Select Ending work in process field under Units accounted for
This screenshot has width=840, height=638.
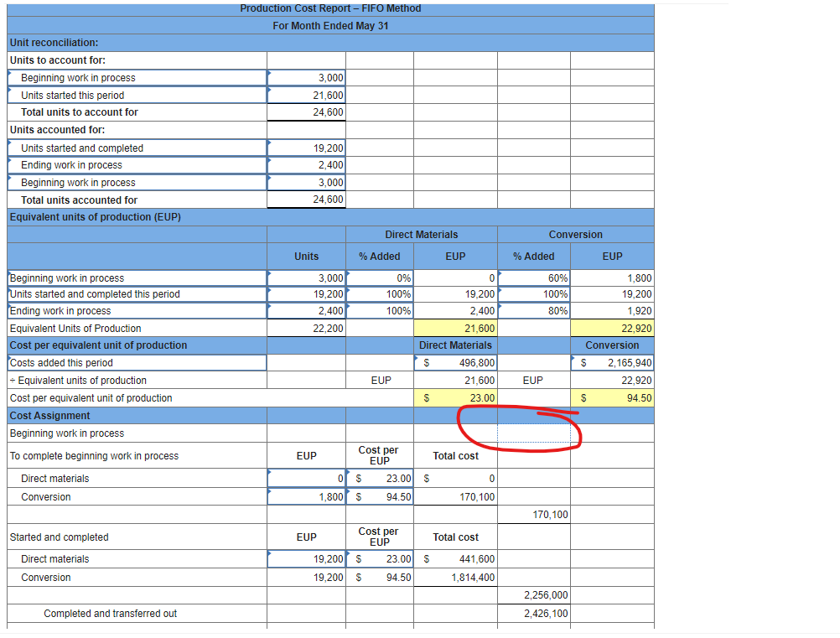[x=137, y=165]
